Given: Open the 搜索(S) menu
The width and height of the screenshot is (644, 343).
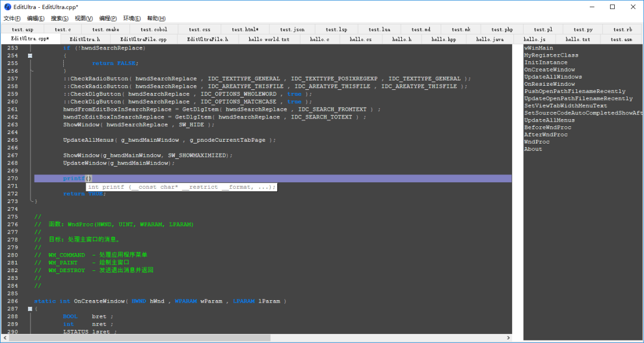Looking at the screenshot, I should pyautogui.click(x=60, y=18).
